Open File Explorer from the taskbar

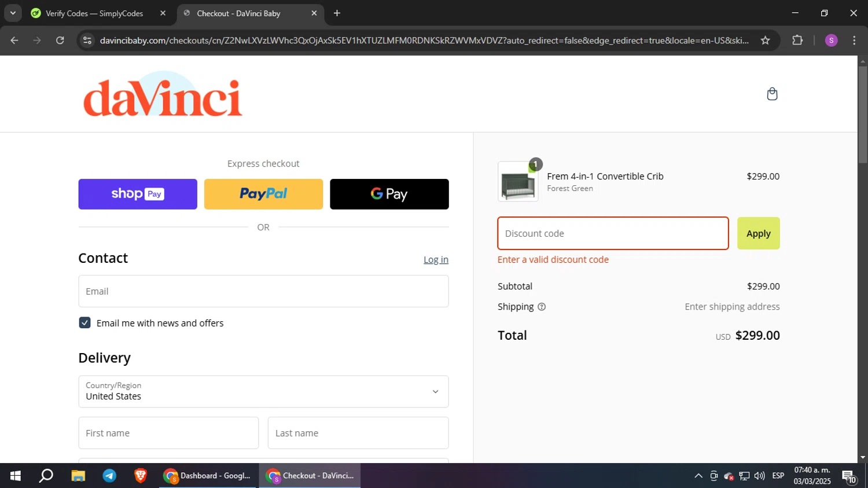[x=78, y=476]
